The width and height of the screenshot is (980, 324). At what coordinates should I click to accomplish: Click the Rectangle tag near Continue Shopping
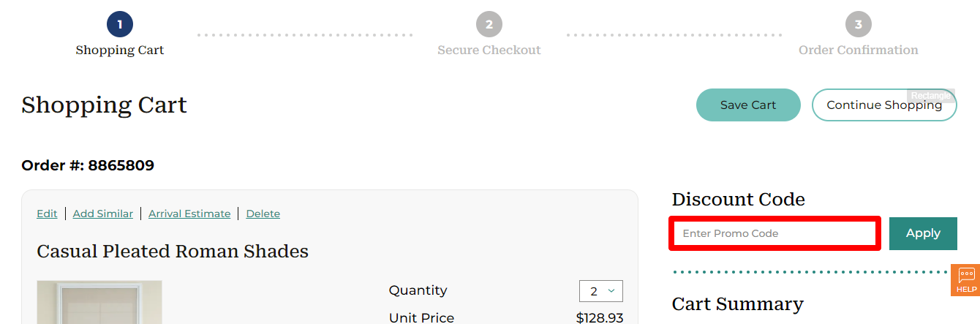930,96
